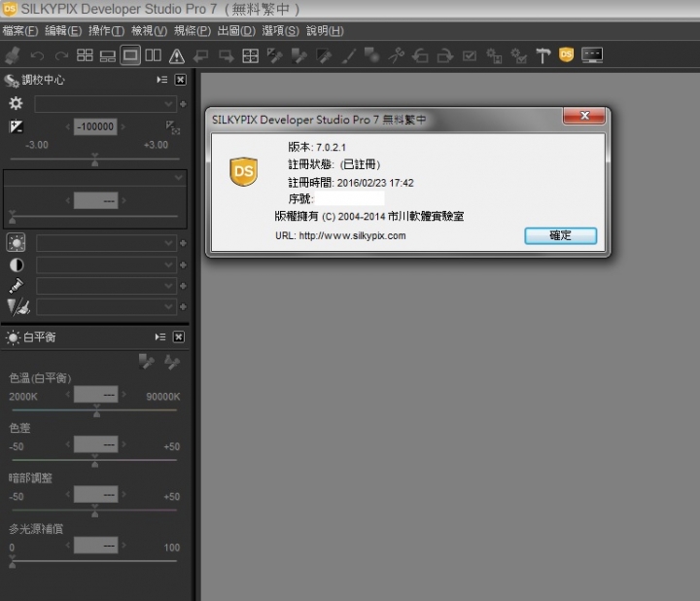
Task: Select the black level eyedropper tool
Action: tap(323, 55)
